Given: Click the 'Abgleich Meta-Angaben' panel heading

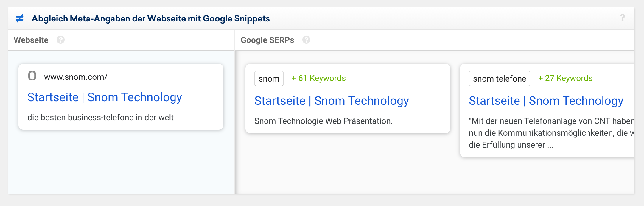Looking at the screenshot, I should 151,18.
